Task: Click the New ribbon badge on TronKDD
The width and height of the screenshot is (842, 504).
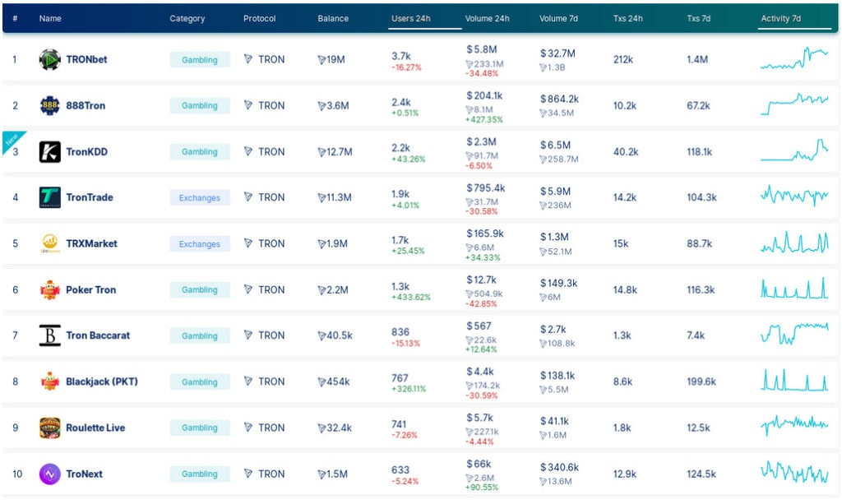Action: tap(11, 136)
